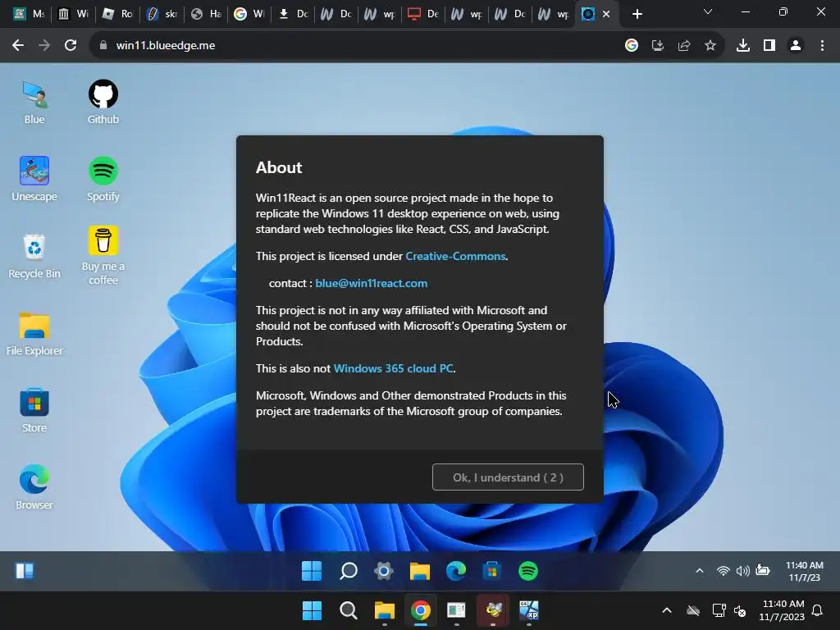Image resolution: width=840 pixels, height=630 pixels.
Task: Open Start menu in simulated Win11 taskbar
Action: 312,571
